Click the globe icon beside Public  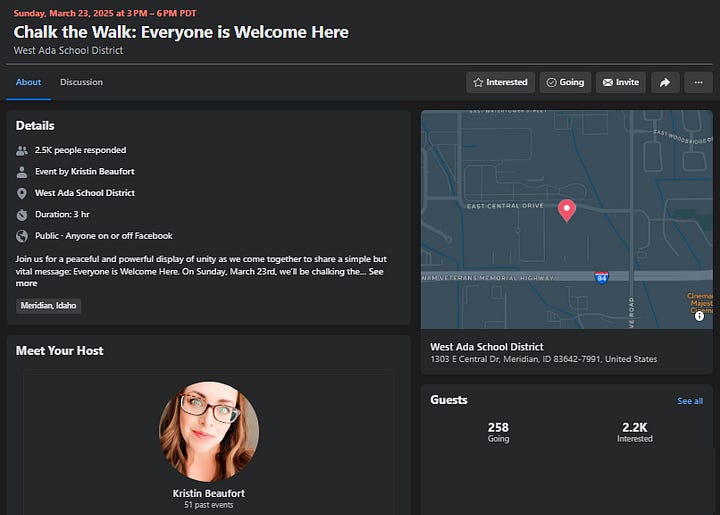[x=22, y=236]
